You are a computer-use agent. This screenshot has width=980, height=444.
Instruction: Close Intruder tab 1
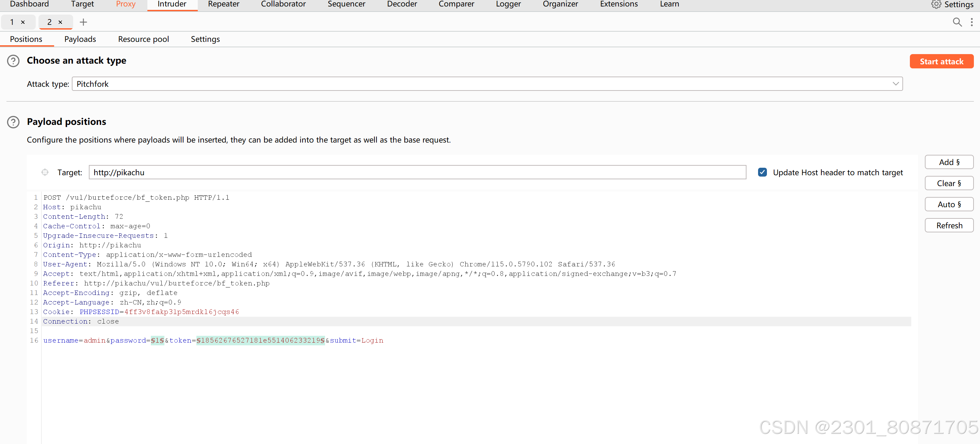(x=23, y=22)
